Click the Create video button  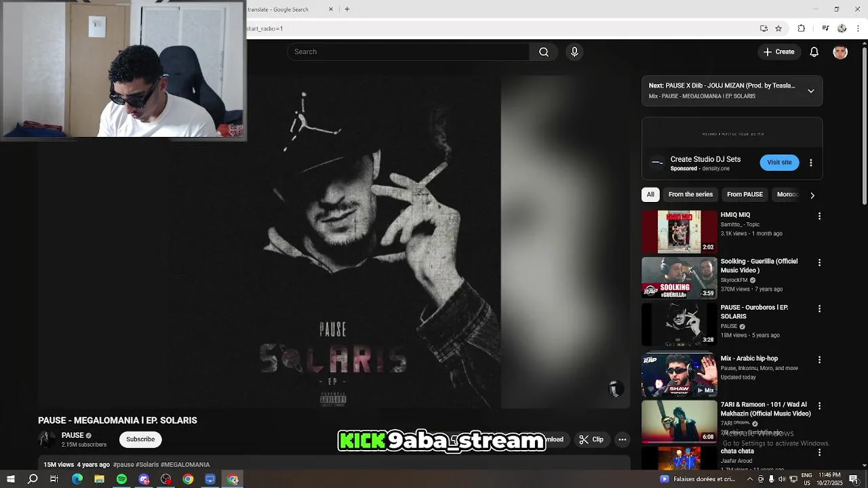778,52
